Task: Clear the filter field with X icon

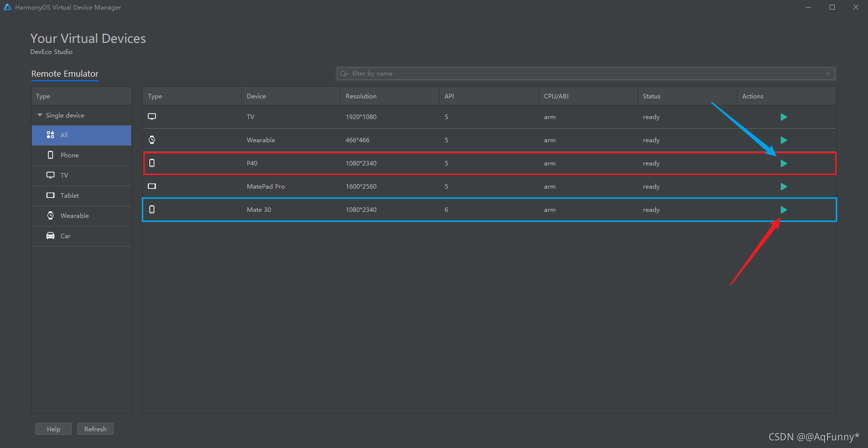Action: click(828, 74)
